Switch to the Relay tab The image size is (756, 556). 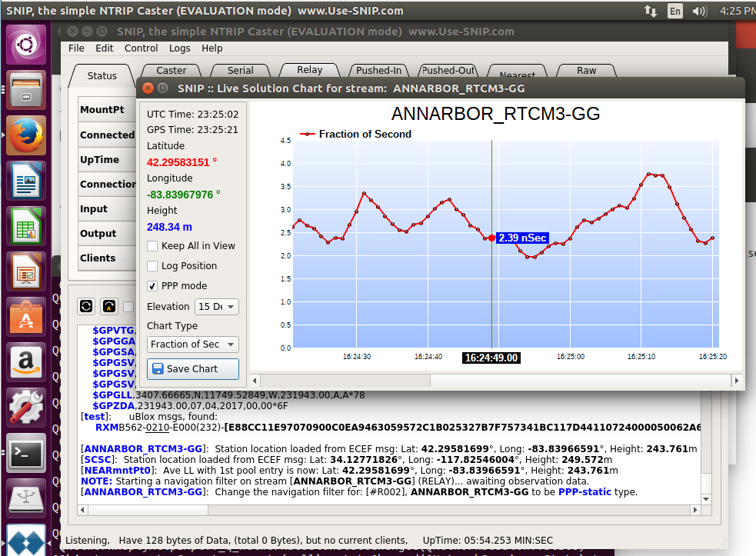(309, 70)
